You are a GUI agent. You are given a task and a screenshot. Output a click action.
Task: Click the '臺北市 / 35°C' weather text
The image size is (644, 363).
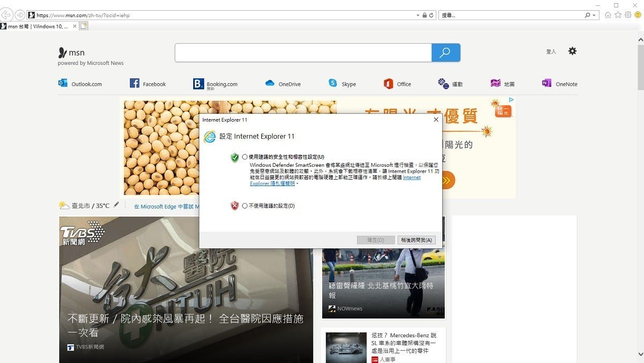click(91, 206)
